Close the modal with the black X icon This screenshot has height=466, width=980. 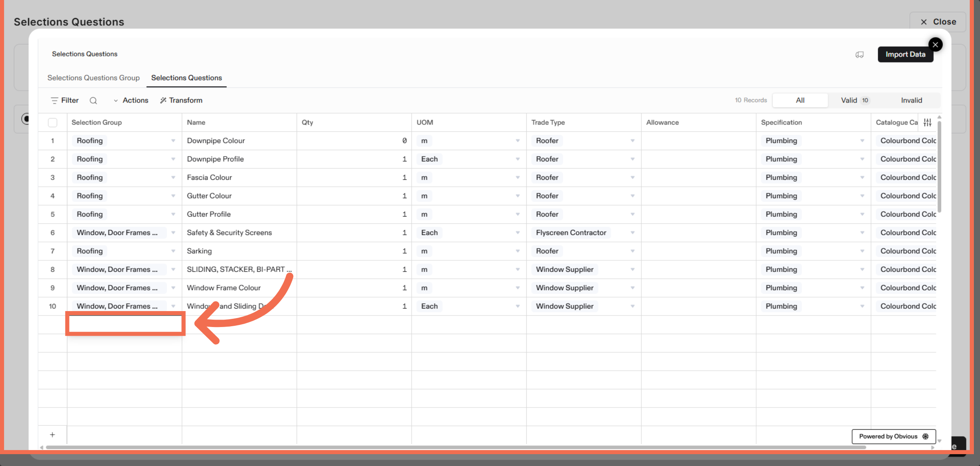pos(935,45)
